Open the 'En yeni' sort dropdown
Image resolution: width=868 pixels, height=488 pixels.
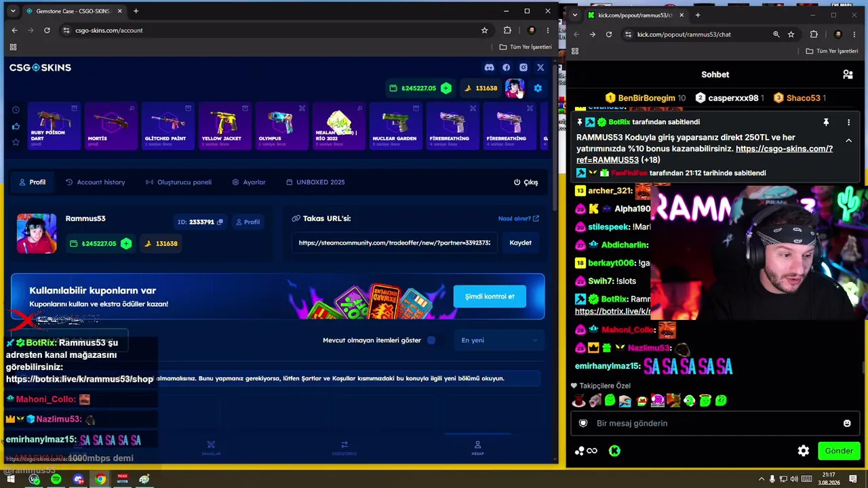point(499,340)
